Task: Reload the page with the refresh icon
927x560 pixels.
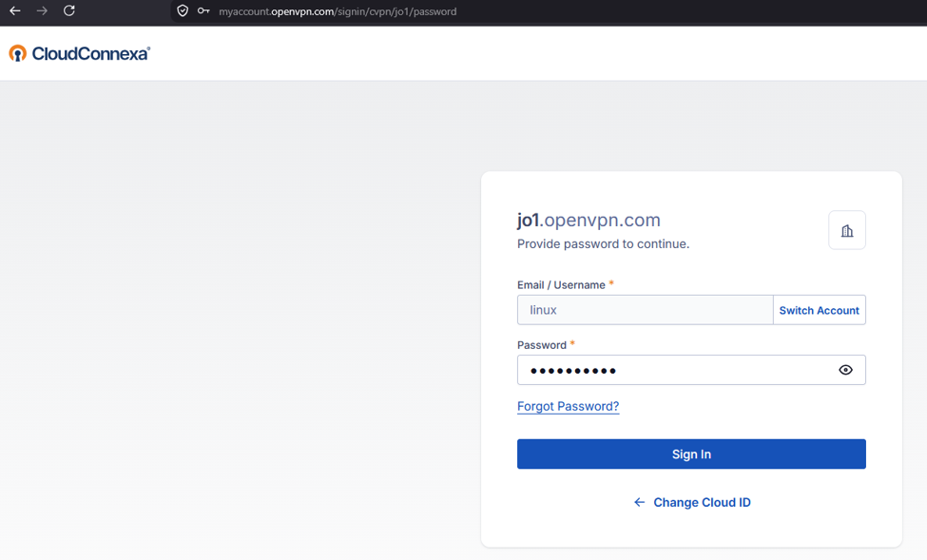Action: coord(69,10)
